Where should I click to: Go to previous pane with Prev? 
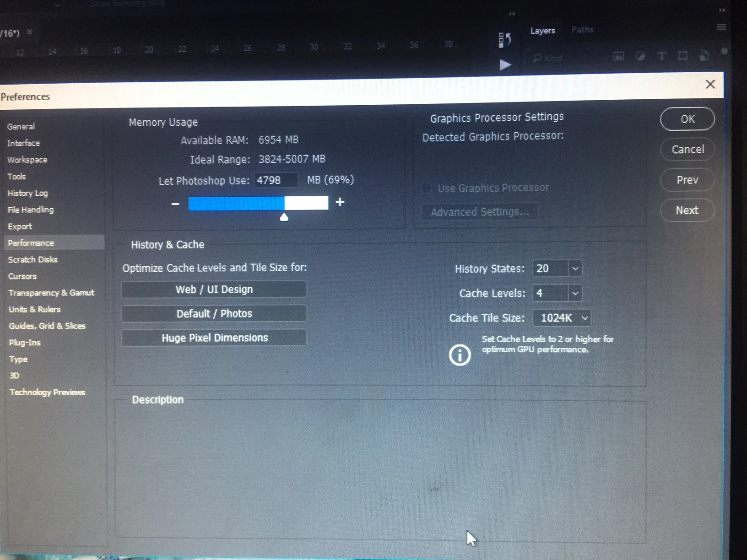click(687, 180)
